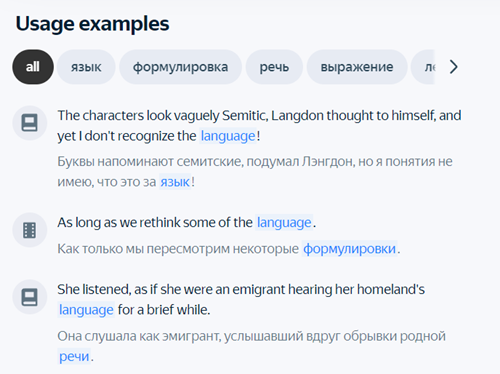The image size is (500, 374).
Task: Click highlighted 'language' in the rethink sentence
Action: [x=284, y=223]
